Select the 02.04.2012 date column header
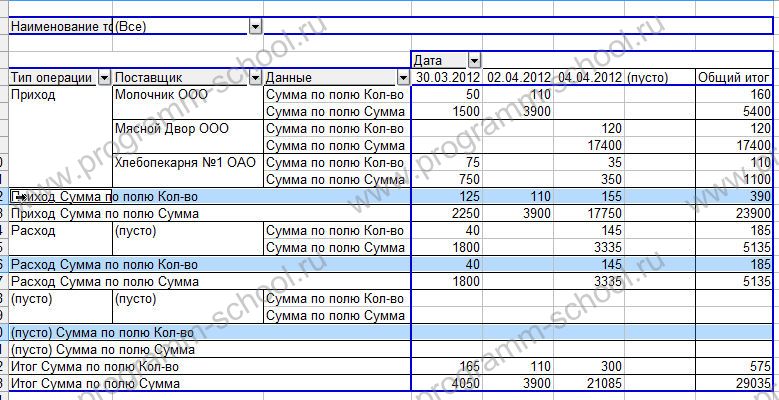779x400 pixels. 518,77
